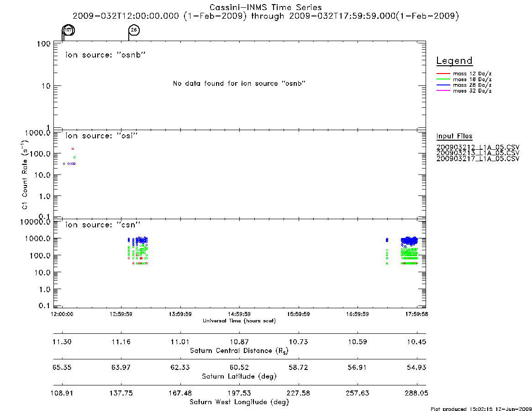Image resolution: width=532 pixels, height=411 pixels.
Task: Click the '12:00:00' time tick label
Action: [x=62, y=314]
